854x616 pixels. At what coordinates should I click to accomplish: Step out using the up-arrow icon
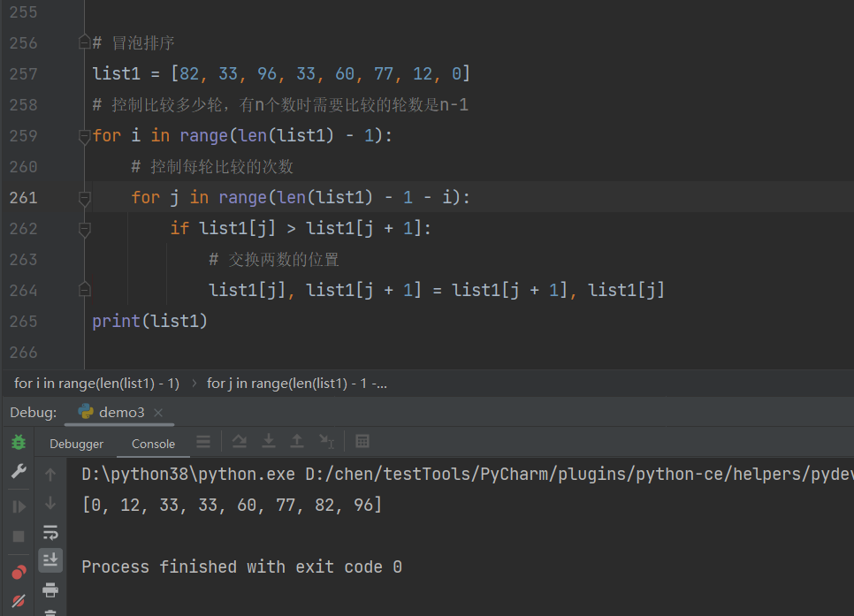(297, 441)
